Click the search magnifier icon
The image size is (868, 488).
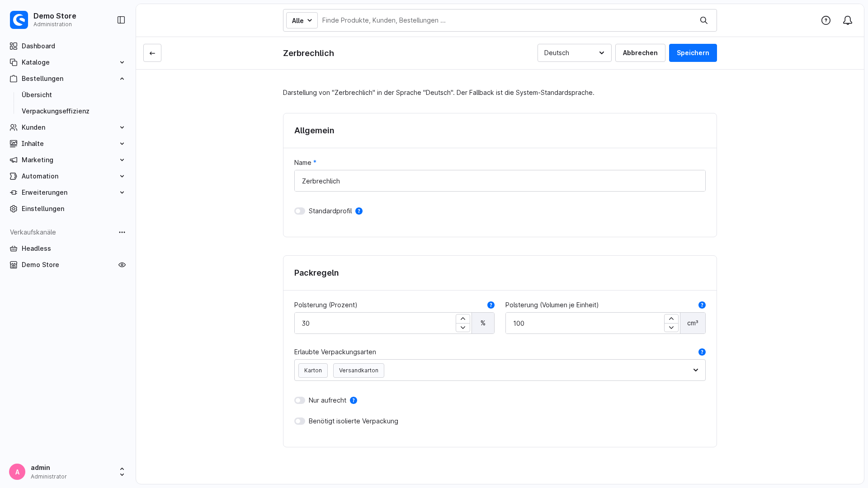coord(704,20)
